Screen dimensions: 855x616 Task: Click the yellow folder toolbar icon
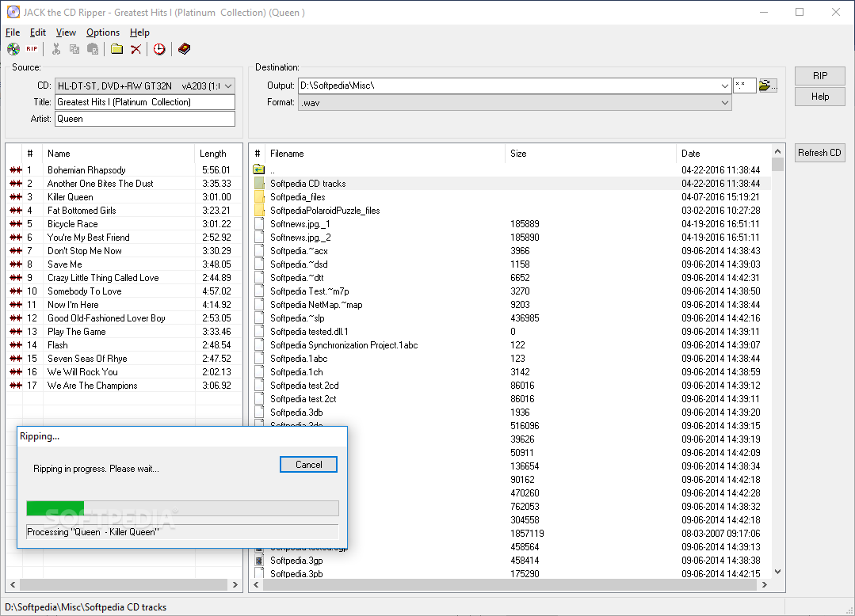[x=116, y=49]
